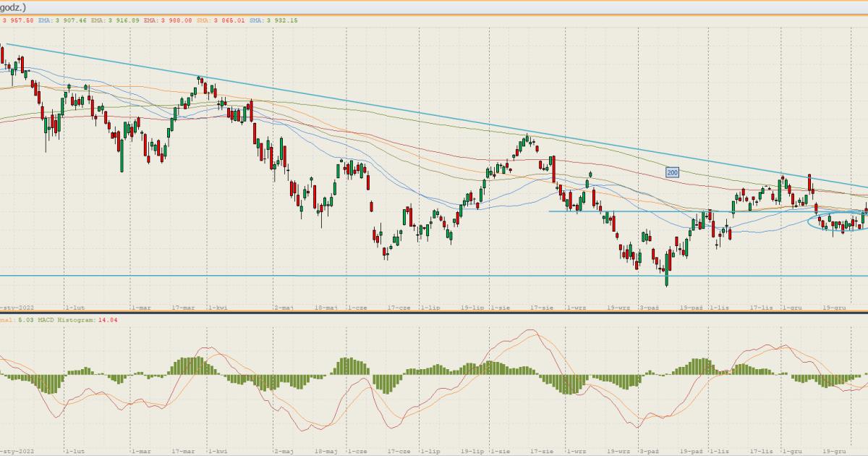Click the blue SMA 3 932.15 legend entry
868x456 pixels.
pos(273,20)
